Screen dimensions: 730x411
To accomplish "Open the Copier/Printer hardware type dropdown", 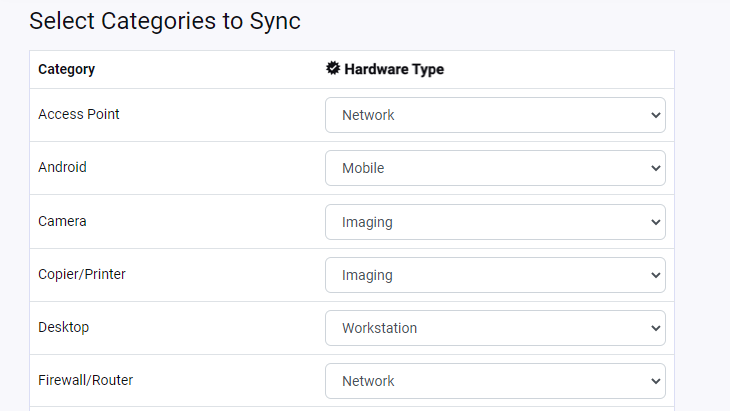I will point(495,275).
